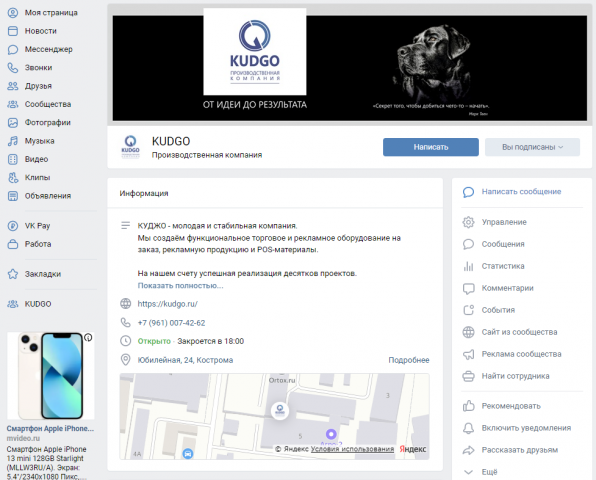The image size is (596, 480).
Task: Open the VK Pay icon
Action: coord(13,226)
